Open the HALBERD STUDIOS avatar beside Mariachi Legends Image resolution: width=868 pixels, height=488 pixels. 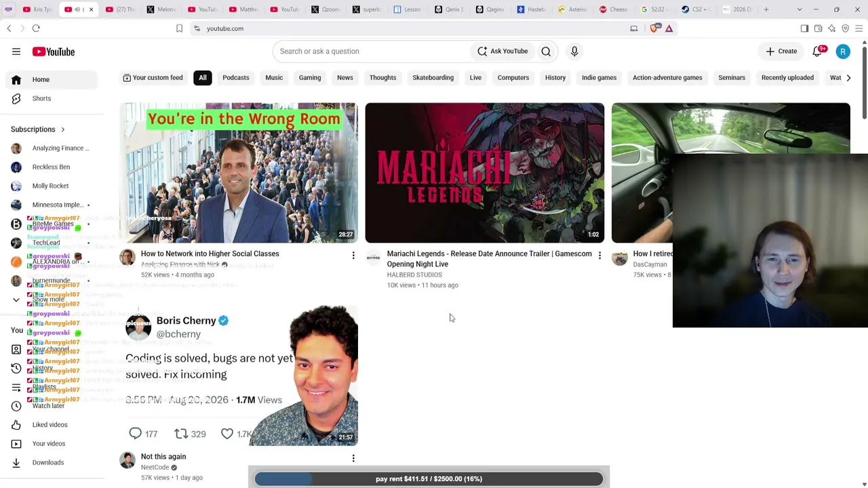(x=373, y=257)
